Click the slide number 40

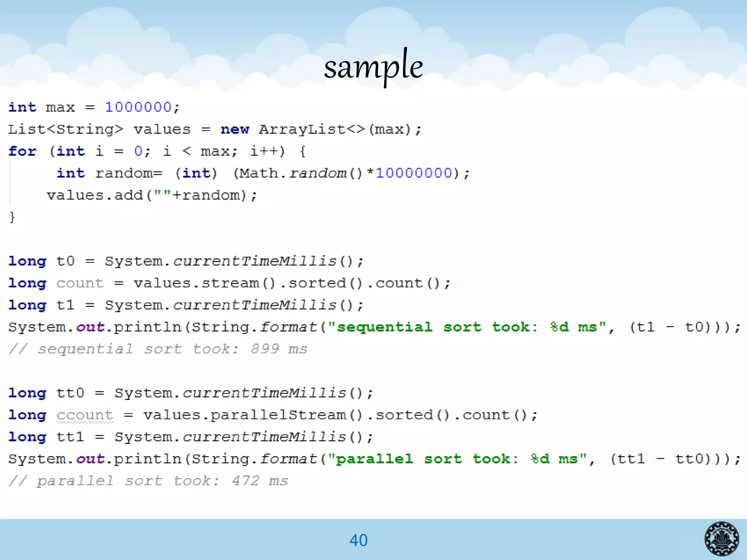click(x=358, y=540)
